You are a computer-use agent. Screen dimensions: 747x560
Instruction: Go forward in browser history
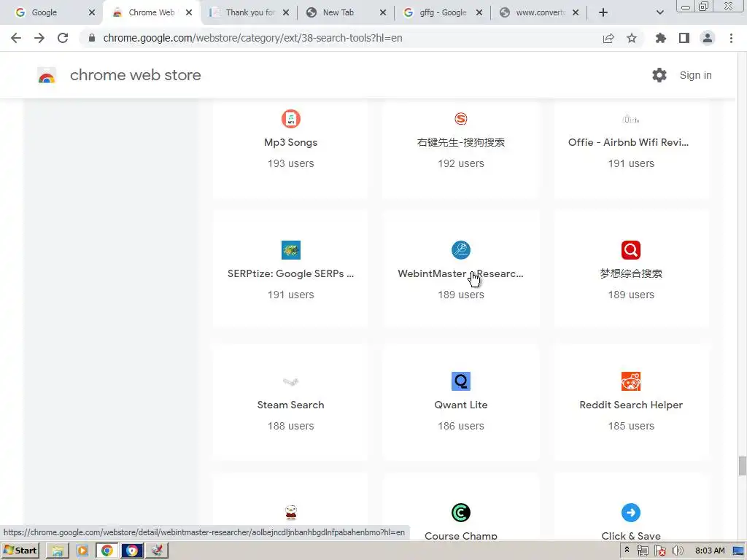pyautogui.click(x=39, y=38)
